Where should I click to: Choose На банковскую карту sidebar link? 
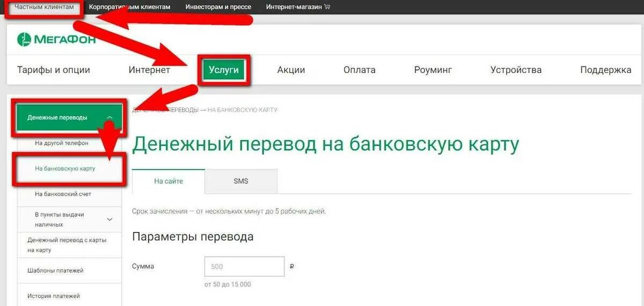point(65,169)
